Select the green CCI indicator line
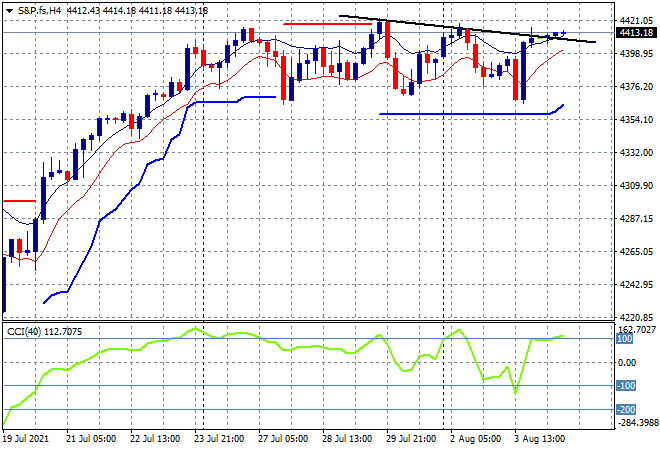The width and height of the screenshot is (660, 450). 283,349
